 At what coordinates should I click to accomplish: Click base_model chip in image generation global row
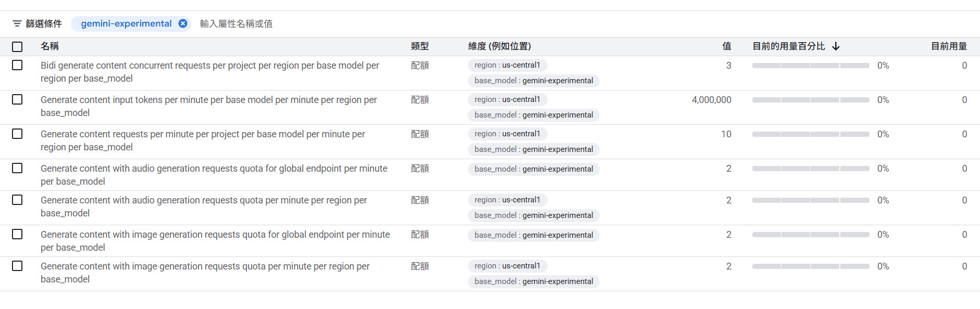click(533, 235)
